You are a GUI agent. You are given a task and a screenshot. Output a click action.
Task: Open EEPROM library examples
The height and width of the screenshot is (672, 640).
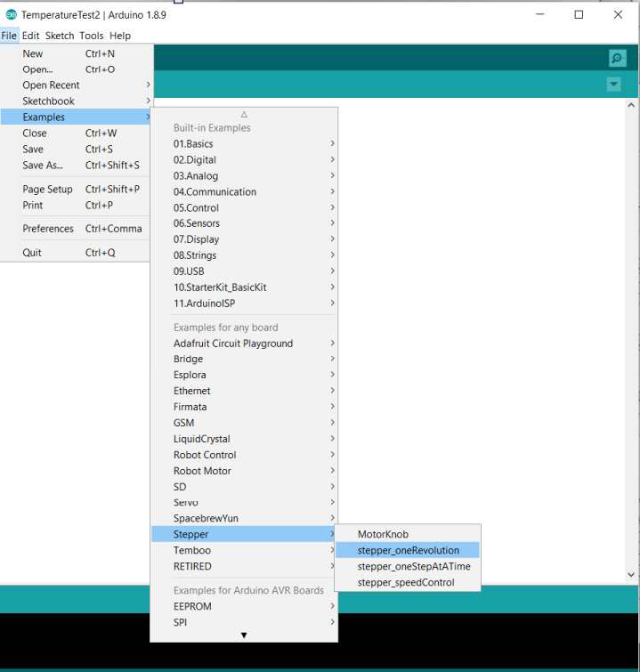(244, 606)
